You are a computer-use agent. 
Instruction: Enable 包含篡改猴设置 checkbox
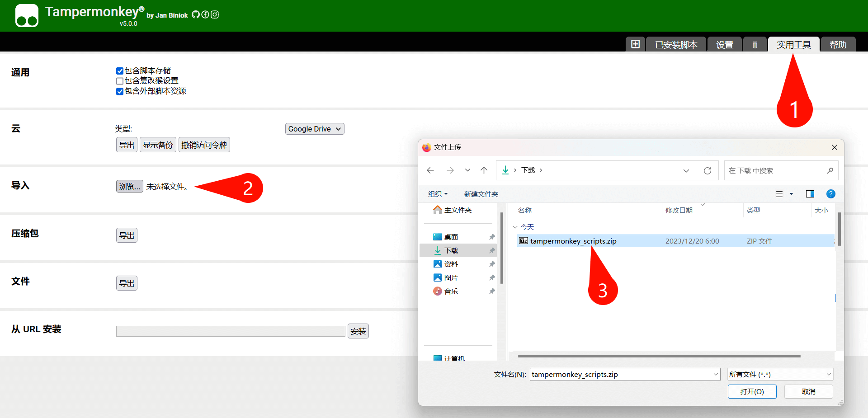click(x=120, y=81)
